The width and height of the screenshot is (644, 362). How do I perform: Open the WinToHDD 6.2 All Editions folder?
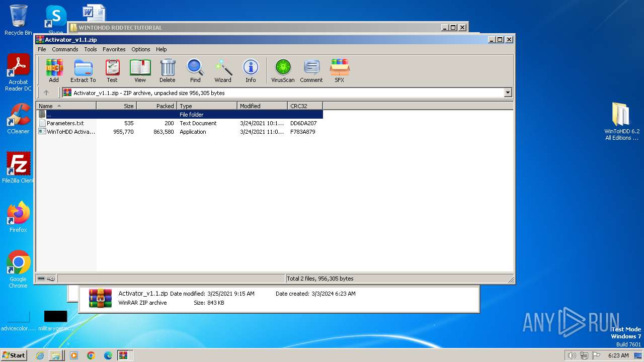coord(622,121)
